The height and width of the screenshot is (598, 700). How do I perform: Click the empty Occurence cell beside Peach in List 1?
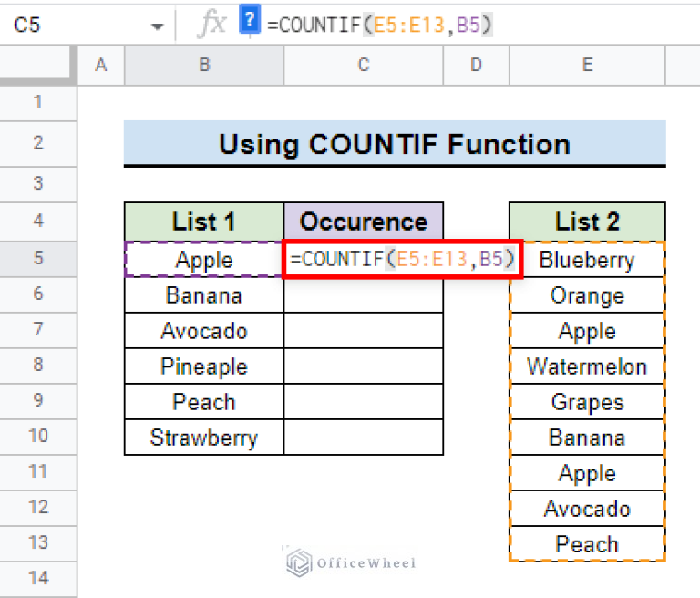click(364, 402)
